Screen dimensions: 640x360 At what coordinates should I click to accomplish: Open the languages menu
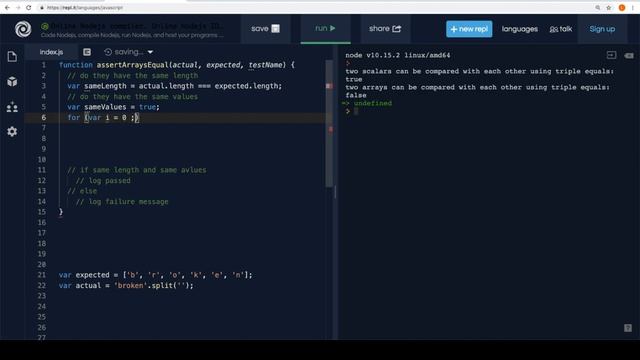(520, 29)
